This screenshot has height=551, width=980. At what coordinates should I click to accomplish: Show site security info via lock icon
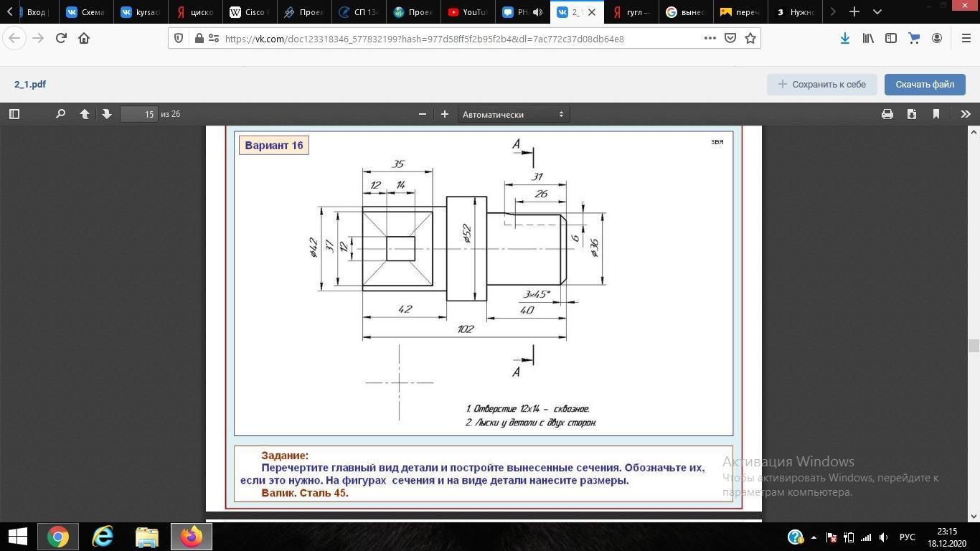[x=199, y=39]
